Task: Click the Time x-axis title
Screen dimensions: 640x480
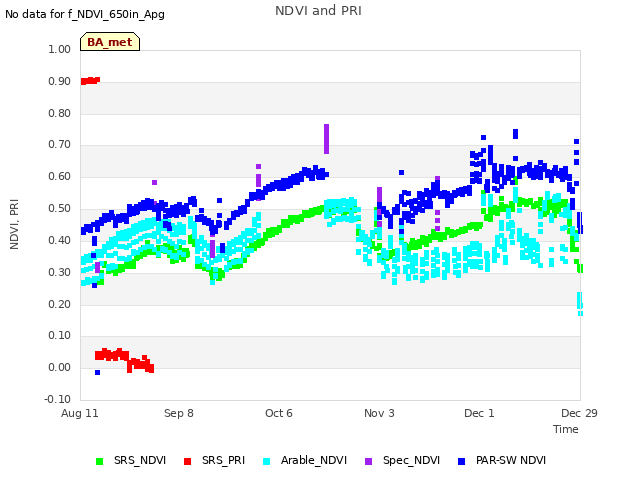Action: point(566,429)
